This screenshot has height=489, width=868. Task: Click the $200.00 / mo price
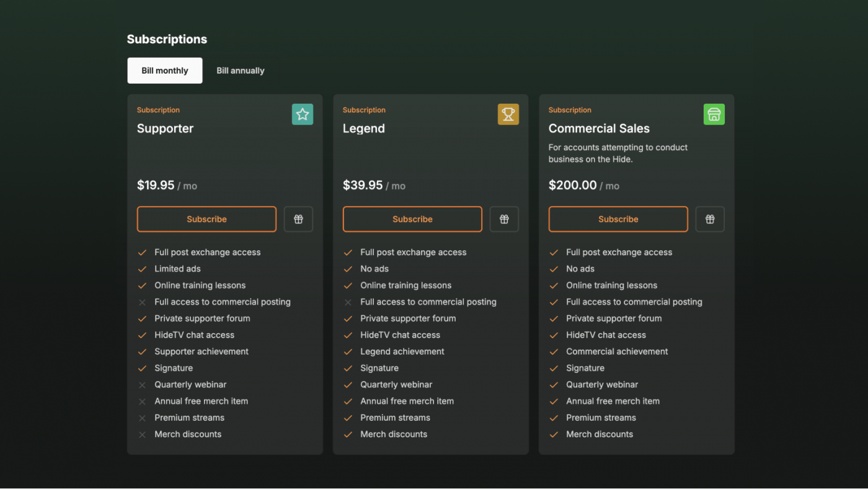[x=584, y=186]
